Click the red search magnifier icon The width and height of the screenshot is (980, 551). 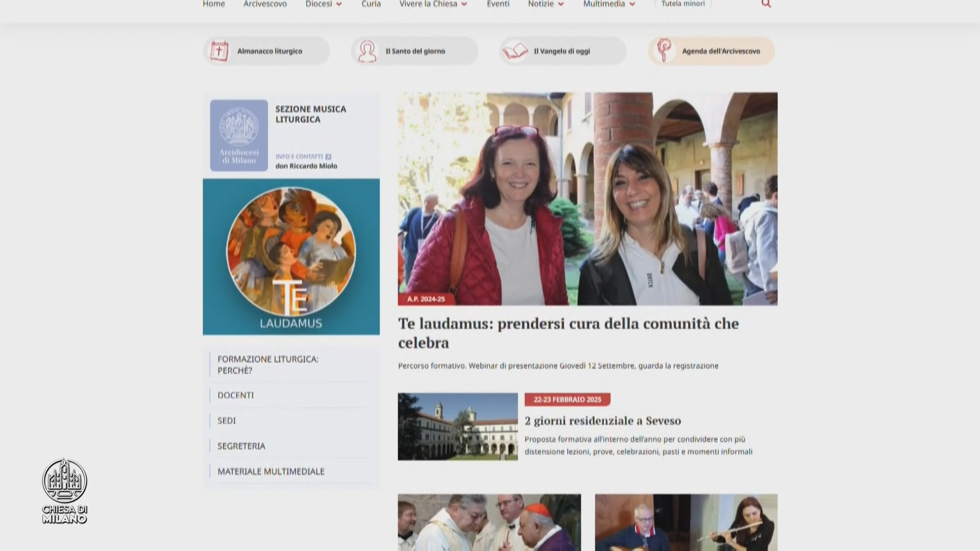point(766,4)
